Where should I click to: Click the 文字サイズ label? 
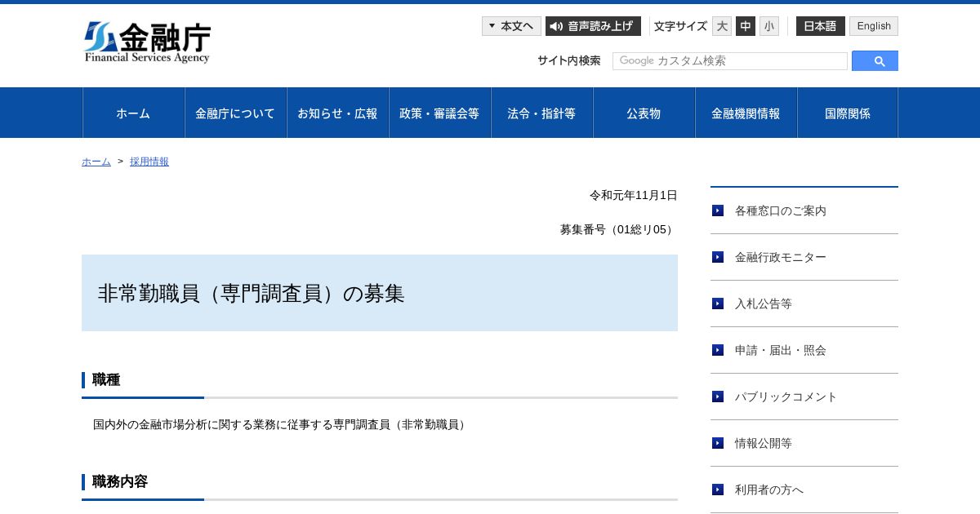coord(680,26)
